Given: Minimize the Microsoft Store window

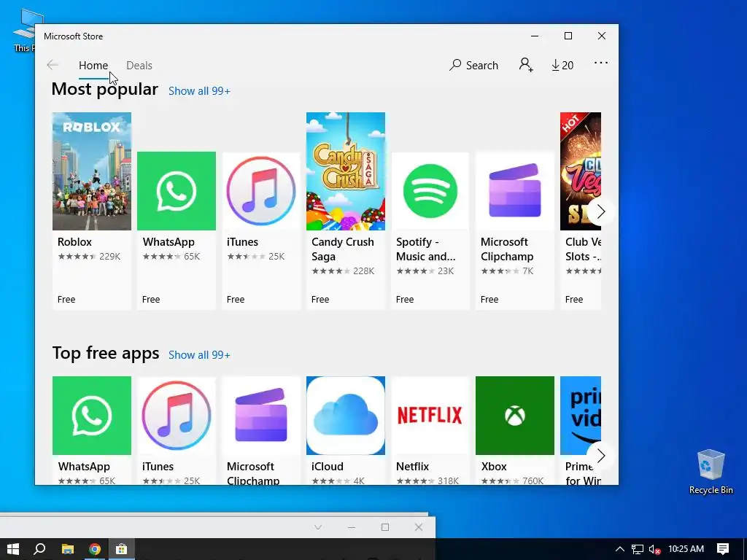Looking at the screenshot, I should click(535, 36).
